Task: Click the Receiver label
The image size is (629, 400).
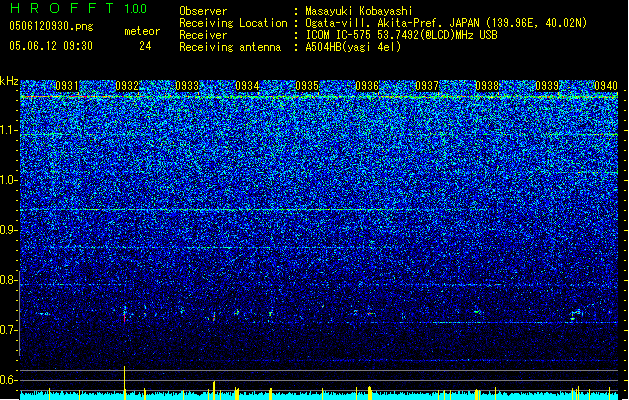Action: (203, 35)
